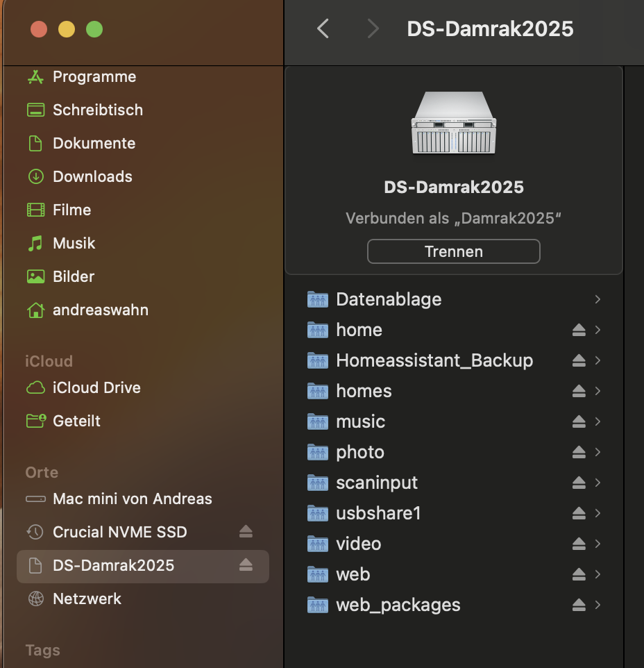Viewport: 644px width, 668px height.
Task: Open iCloud Drive in the sidebar
Action: click(x=142, y=387)
